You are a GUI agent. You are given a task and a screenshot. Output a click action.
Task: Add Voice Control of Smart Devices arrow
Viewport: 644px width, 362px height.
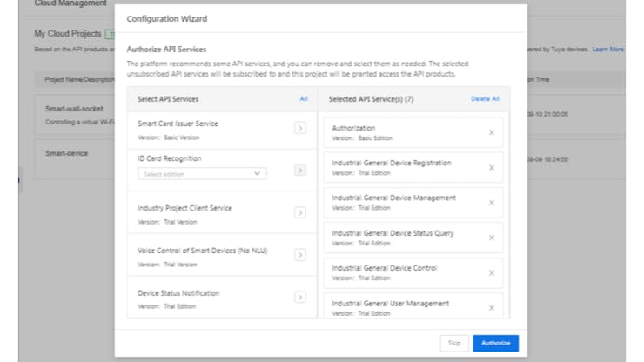[x=299, y=255]
